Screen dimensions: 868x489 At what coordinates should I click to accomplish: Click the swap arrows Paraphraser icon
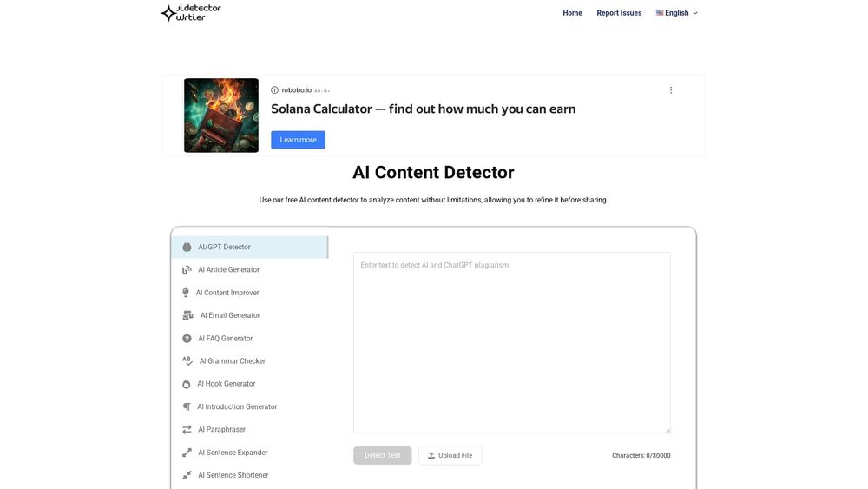187,429
